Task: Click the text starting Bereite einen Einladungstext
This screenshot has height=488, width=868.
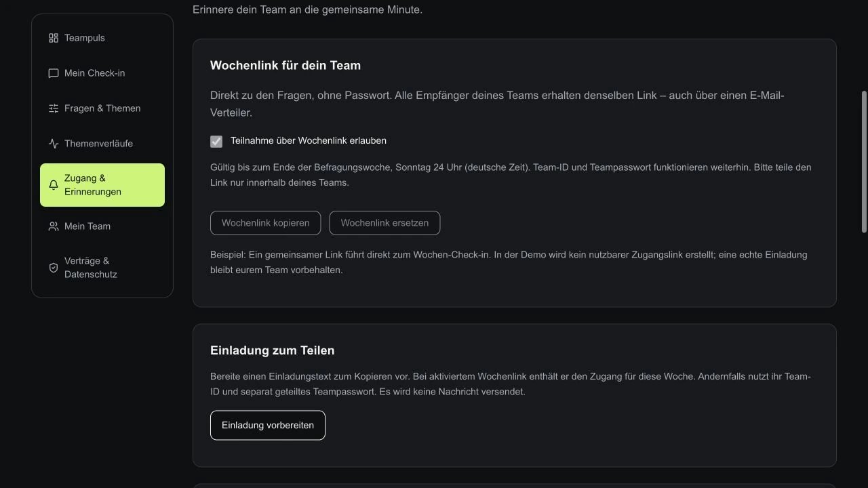Action: (511, 384)
